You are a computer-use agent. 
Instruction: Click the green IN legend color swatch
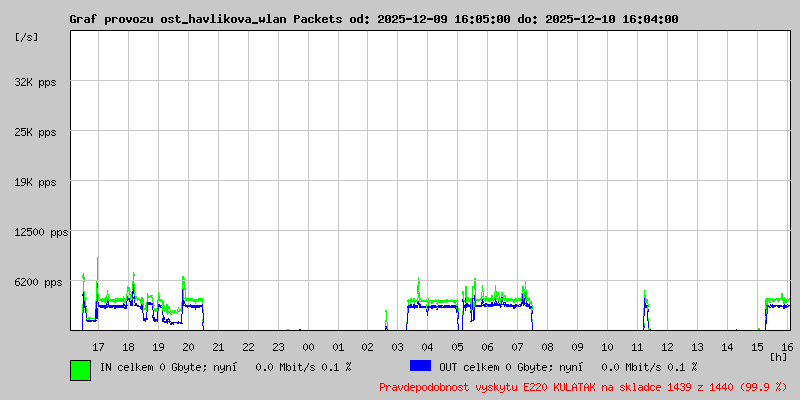81,370
